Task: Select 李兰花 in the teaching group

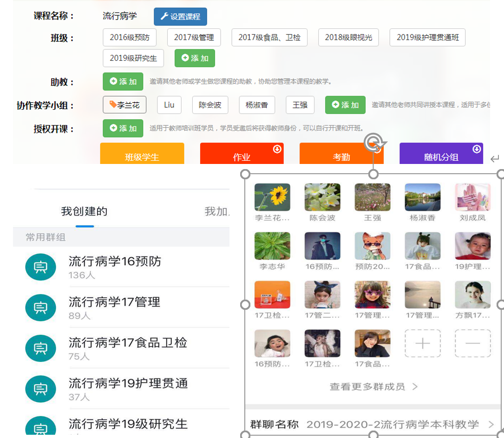Action: 124,105
